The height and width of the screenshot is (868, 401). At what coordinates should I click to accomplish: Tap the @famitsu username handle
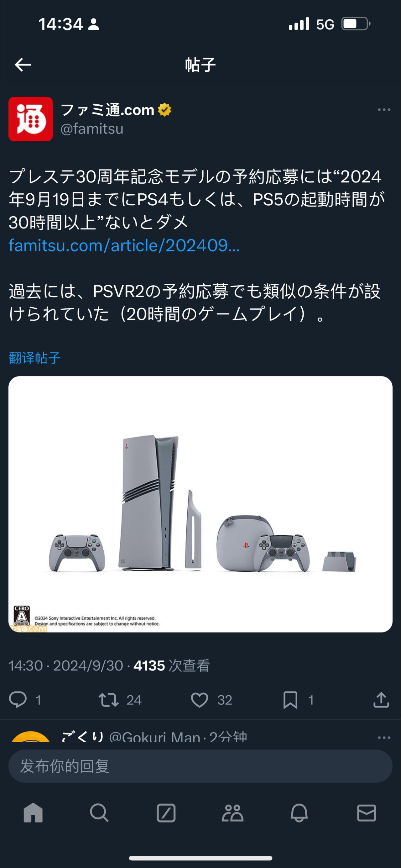coord(92,129)
